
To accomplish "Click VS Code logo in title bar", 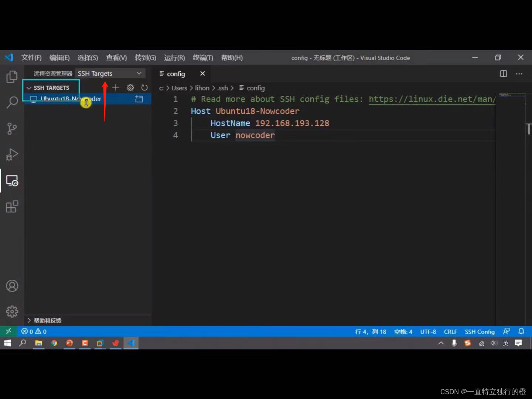I will (x=9, y=58).
